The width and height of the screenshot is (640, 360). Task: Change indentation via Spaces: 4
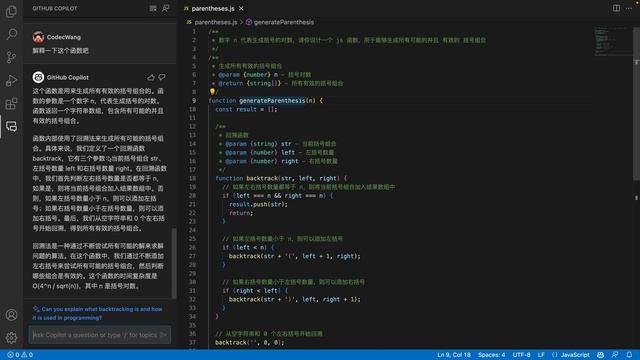(491, 355)
